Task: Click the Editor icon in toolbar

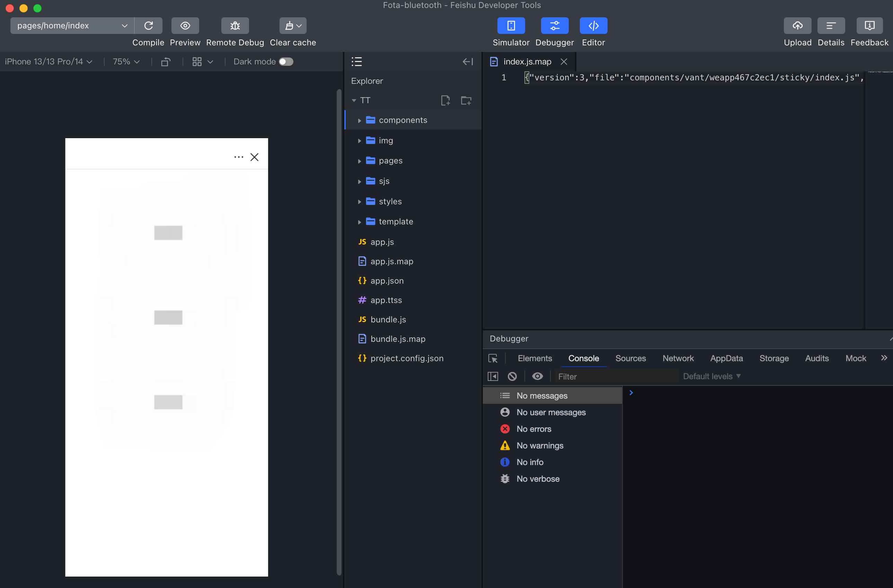Action: 593,26
